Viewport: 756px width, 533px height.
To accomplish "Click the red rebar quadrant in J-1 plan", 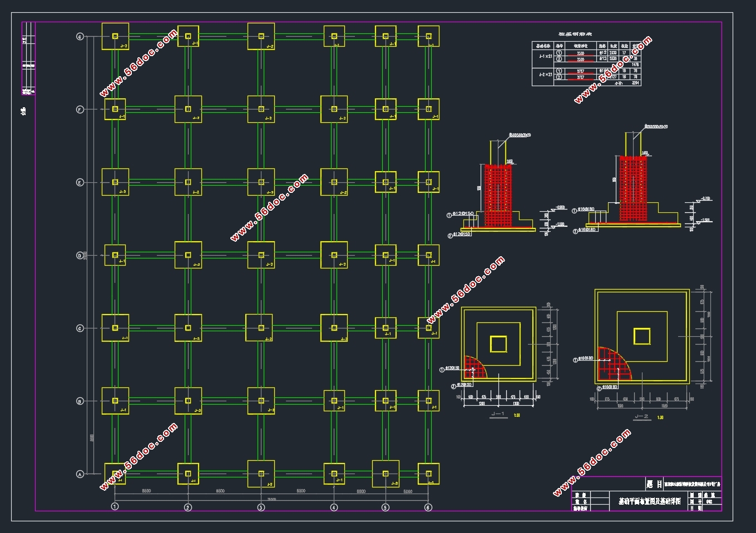I will click(x=475, y=367).
